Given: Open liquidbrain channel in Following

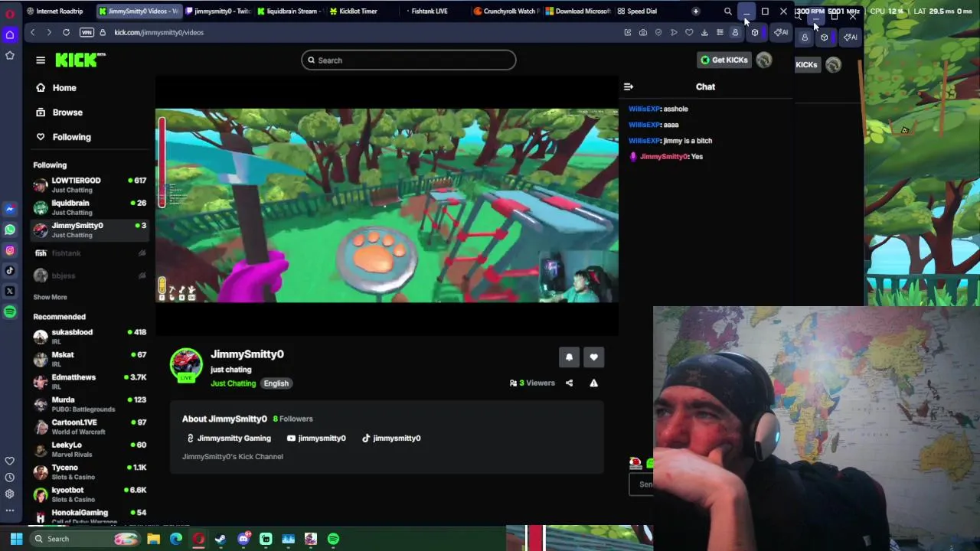Looking at the screenshot, I should point(90,207).
